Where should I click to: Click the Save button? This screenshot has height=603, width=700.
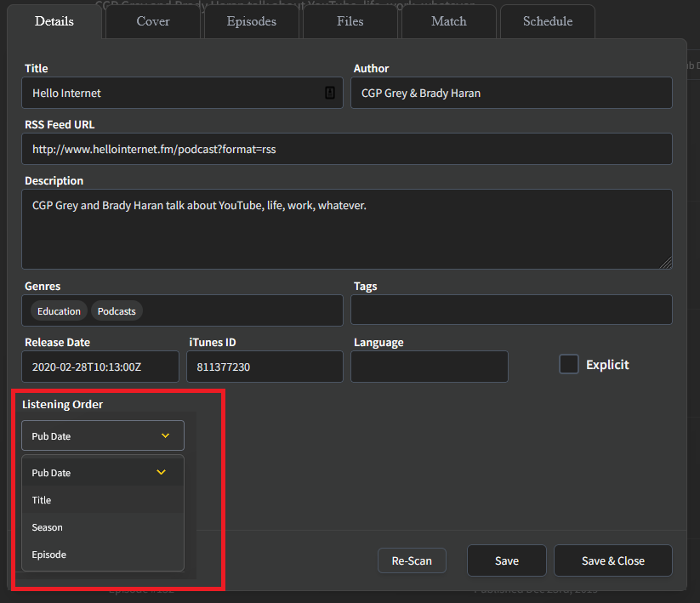tap(507, 560)
